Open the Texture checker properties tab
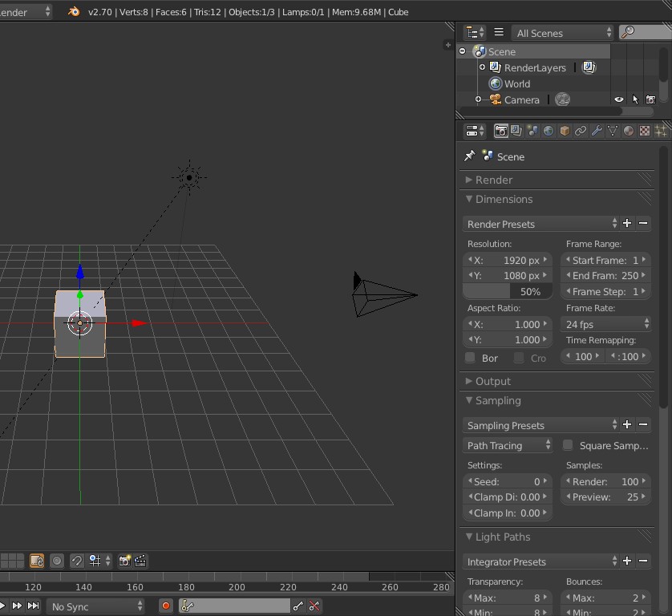 (x=644, y=130)
